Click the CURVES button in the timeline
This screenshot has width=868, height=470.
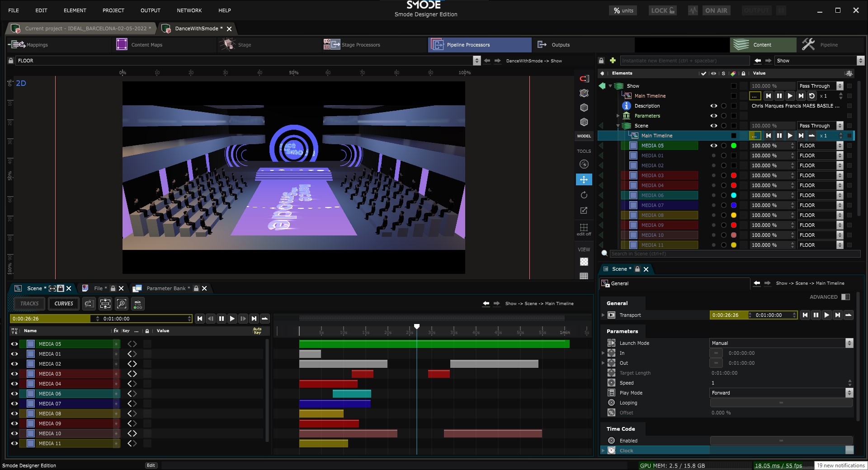pos(64,304)
